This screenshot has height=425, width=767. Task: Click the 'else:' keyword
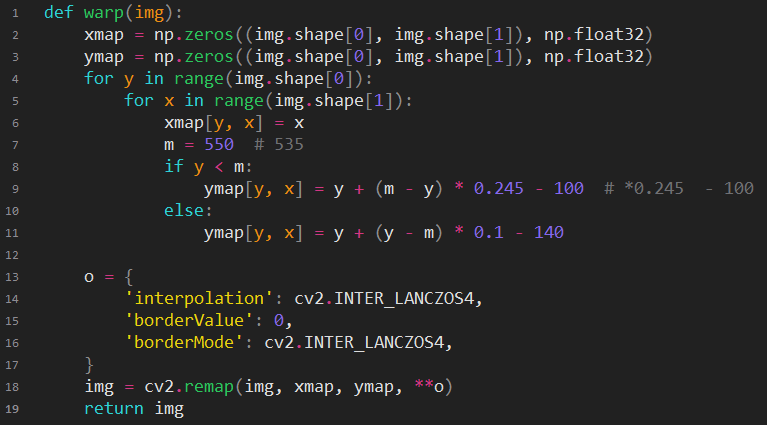[x=188, y=211]
